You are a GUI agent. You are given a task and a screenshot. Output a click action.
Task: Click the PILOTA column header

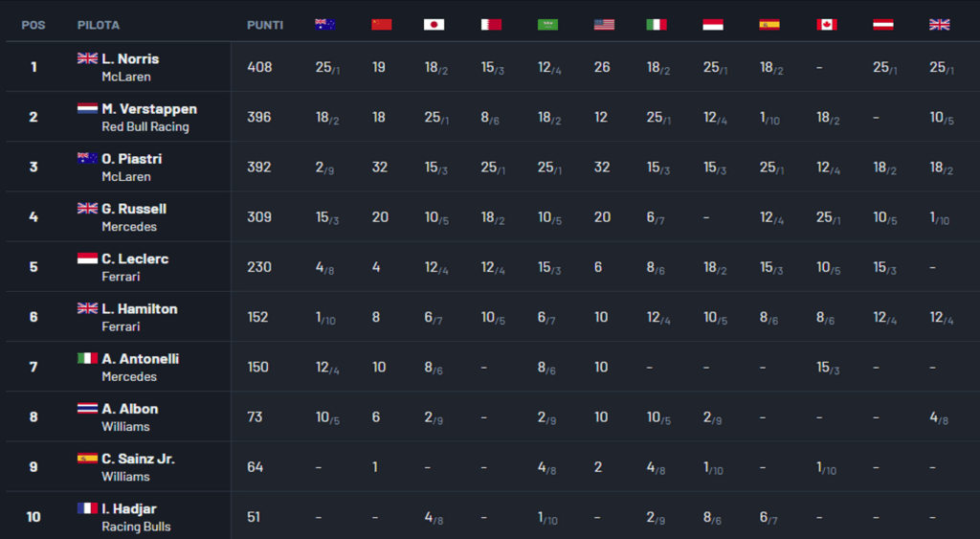99,25
